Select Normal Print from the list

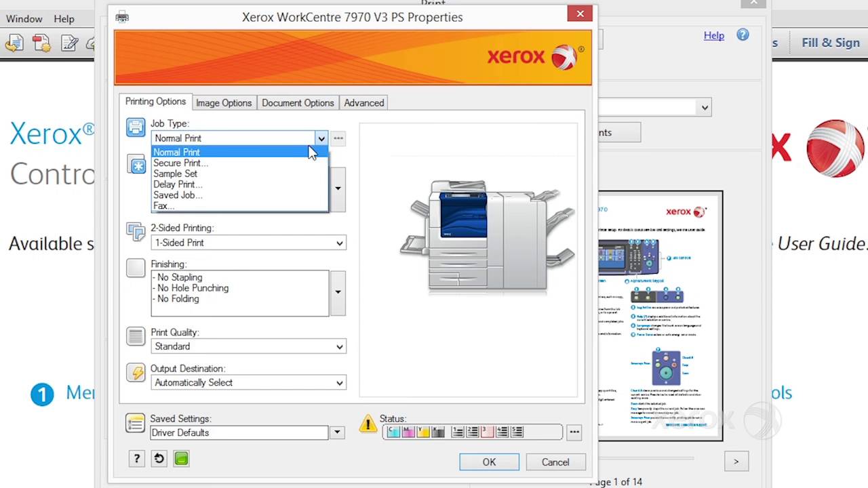[x=239, y=152]
